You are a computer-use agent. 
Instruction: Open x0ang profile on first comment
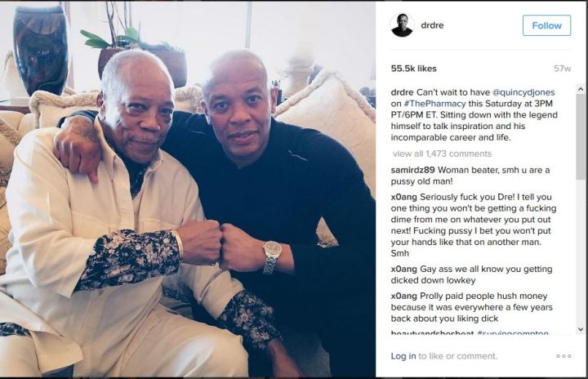coord(403,197)
